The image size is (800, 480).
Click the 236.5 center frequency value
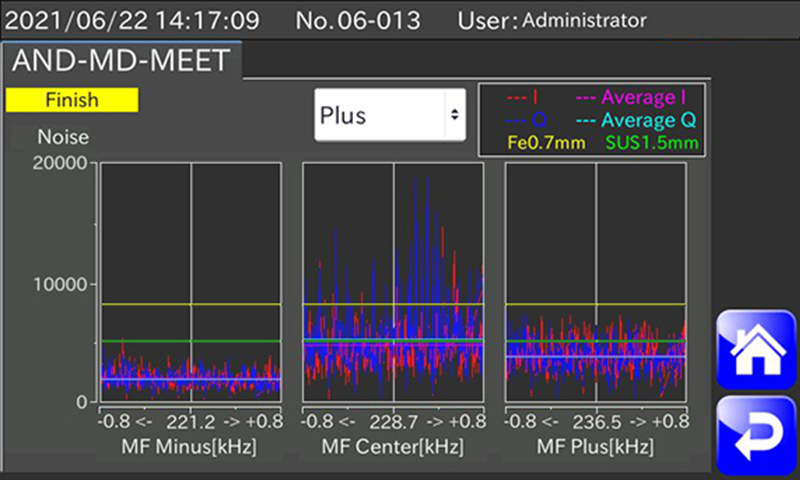[596, 422]
